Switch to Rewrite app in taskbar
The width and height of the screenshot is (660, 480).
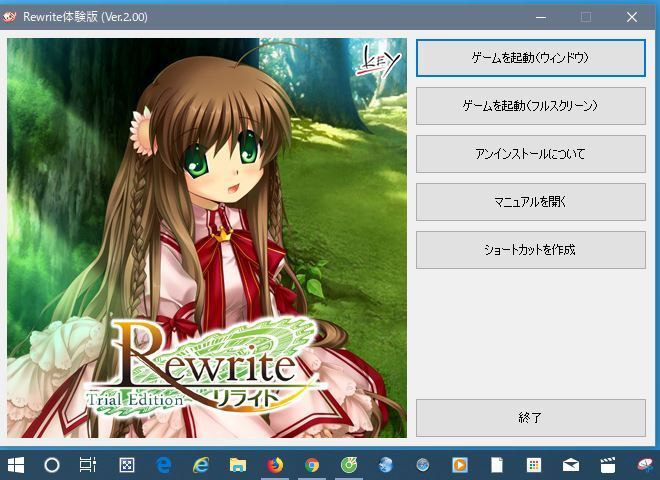645,465
